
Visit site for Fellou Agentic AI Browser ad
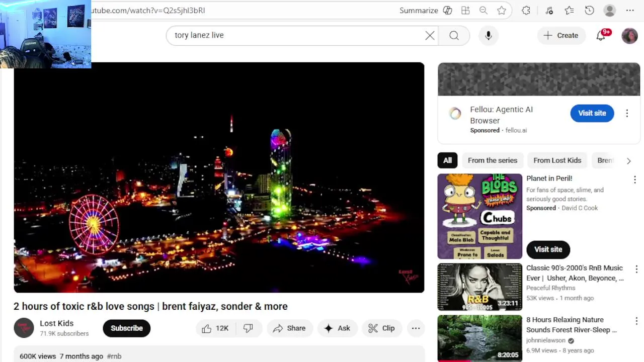tap(592, 113)
